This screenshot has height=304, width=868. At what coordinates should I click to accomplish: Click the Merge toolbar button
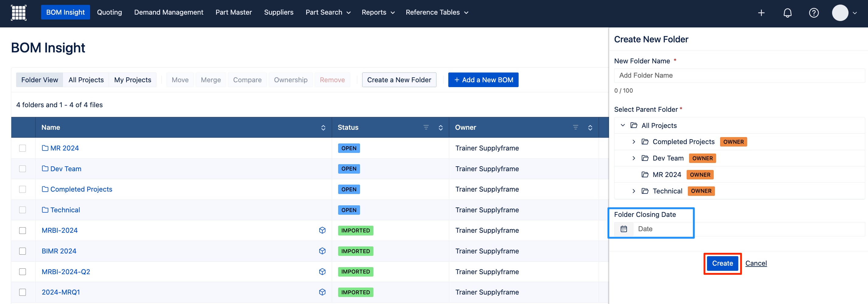[x=211, y=80]
